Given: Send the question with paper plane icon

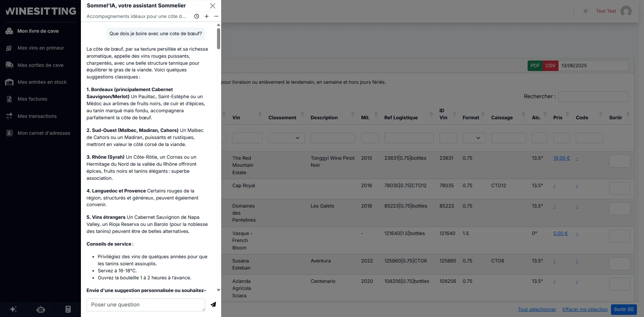Looking at the screenshot, I should (x=213, y=305).
